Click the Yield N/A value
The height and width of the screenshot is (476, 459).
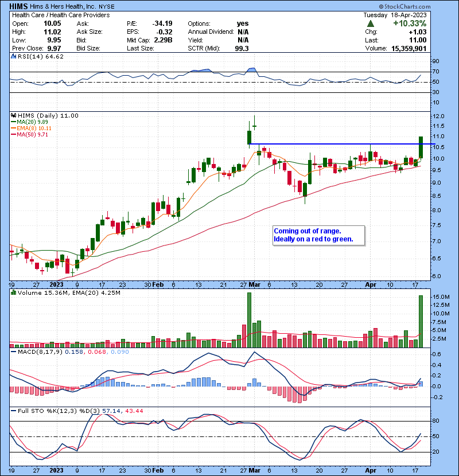[x=243, y=40]
